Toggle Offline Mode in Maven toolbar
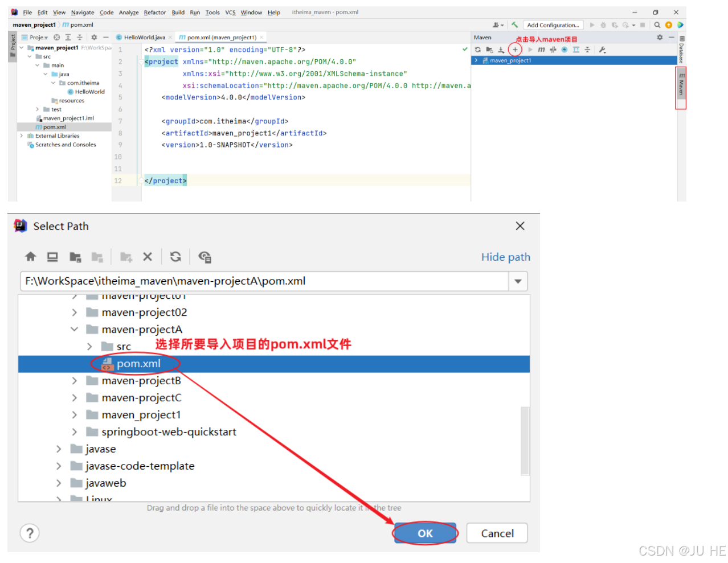728x563 pixels. pos(553,50)
